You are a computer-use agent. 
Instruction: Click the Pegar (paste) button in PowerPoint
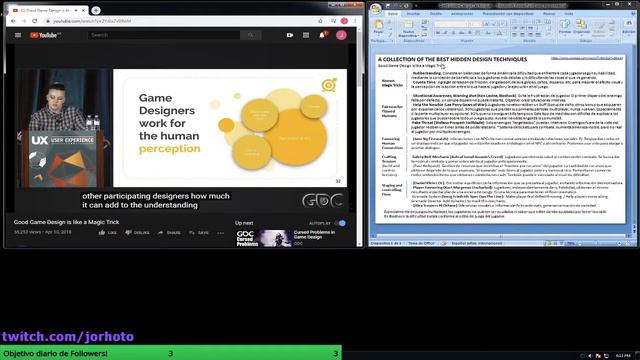click(x=378, y=27)
